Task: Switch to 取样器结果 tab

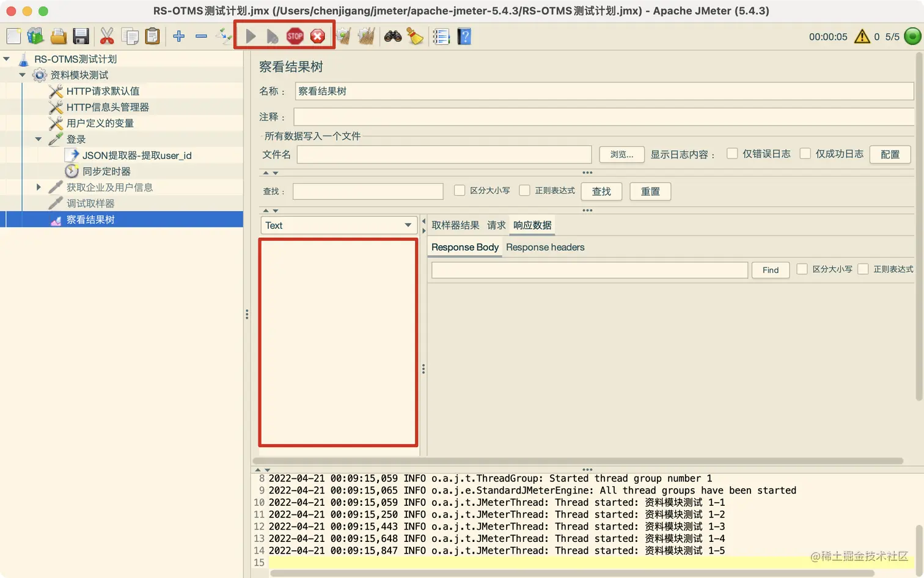Action: [455, 225]
